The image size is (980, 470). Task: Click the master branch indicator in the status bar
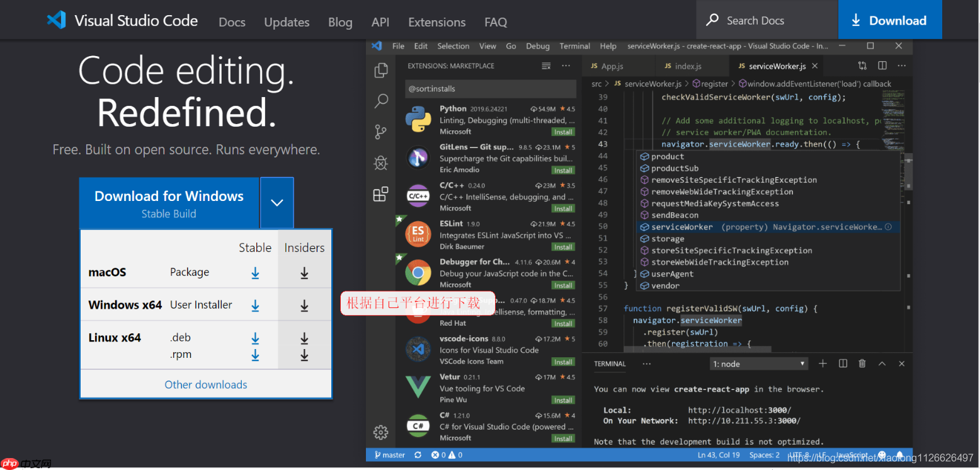click(x=389, y=454)
